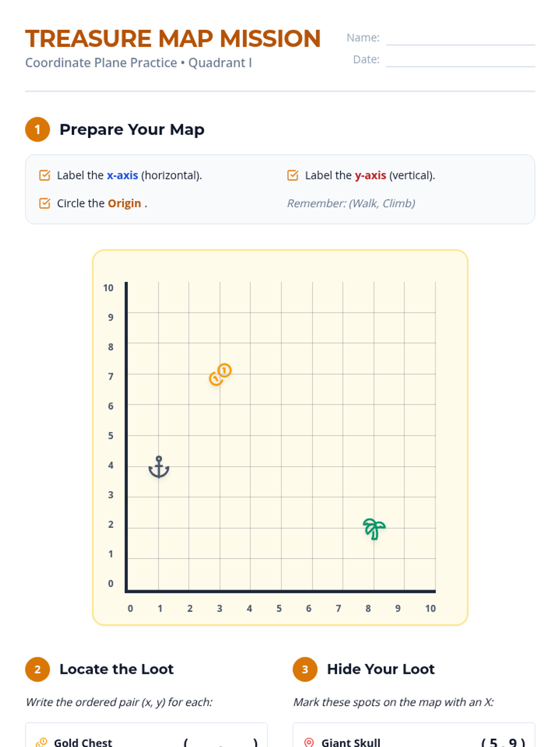Toggle the 'Label the y-axis' checkbox
Image resolution: width=560 pixels, height=747 pixels.
[293, 176]
